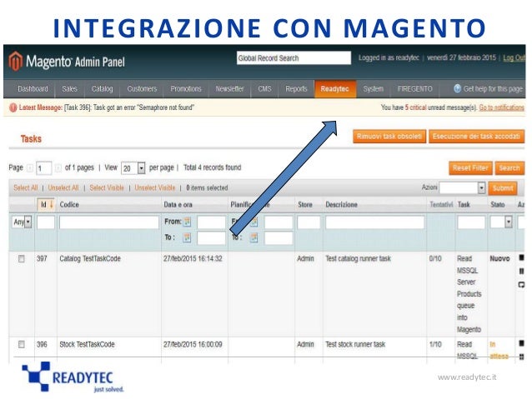Click the Data e ora From input
Screen dimensions: 532x399
point(211,222)
